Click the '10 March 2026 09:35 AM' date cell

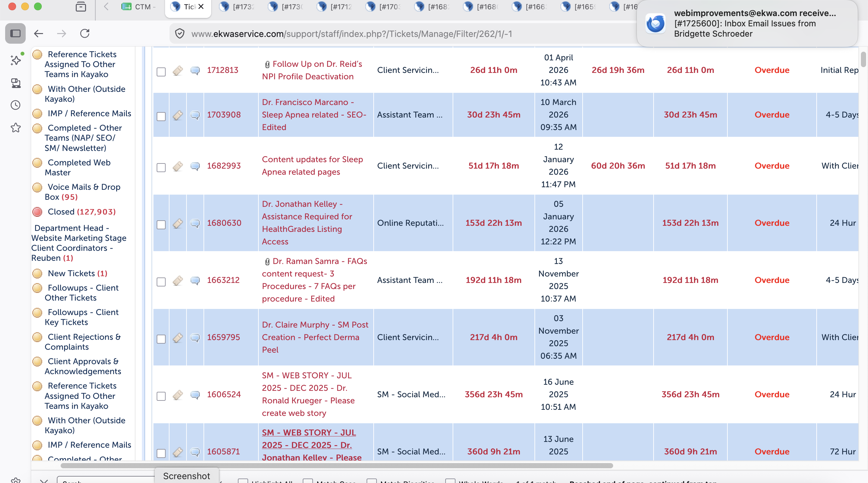(558, 115)
